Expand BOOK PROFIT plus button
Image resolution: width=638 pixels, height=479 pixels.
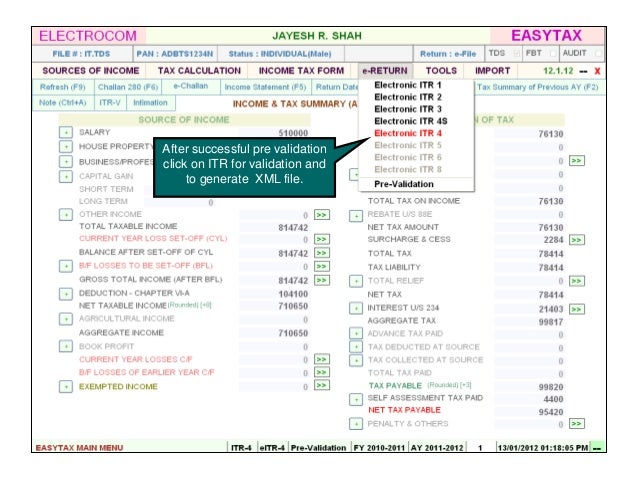(66, 346)
